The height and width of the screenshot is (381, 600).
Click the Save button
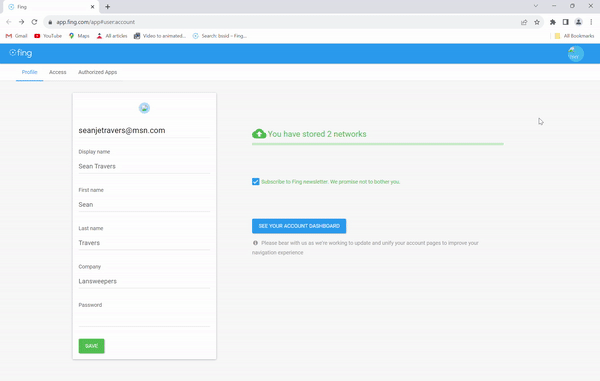click(x=91, y=346)
